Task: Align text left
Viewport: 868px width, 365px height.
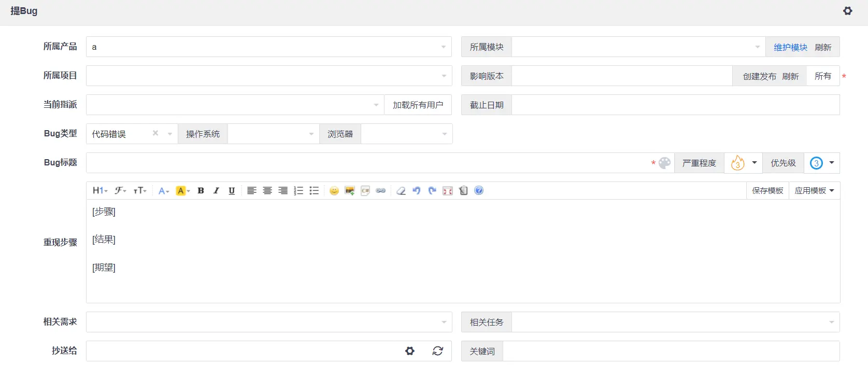Action: 251,191
